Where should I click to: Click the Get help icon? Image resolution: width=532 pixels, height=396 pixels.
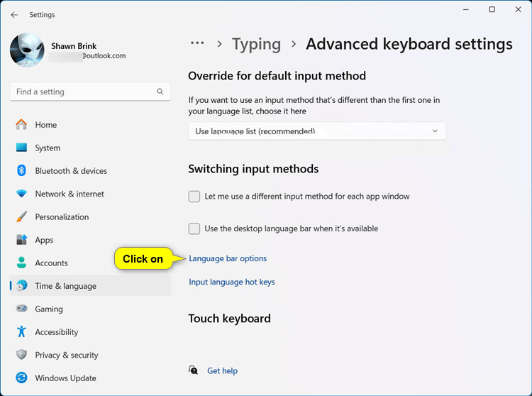[194, 370]
